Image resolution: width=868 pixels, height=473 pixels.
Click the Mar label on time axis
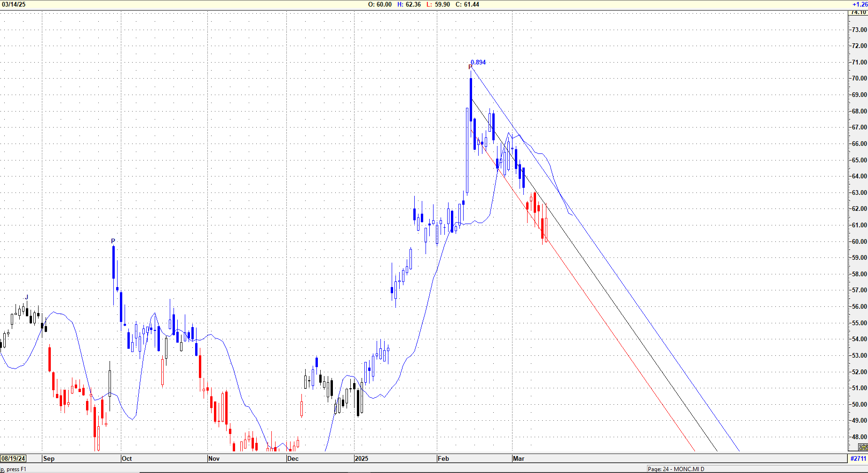(519, 458)
